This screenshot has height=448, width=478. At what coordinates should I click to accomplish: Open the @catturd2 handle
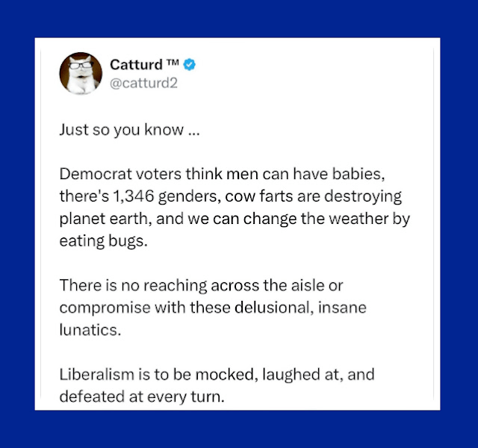click(143, 82)
